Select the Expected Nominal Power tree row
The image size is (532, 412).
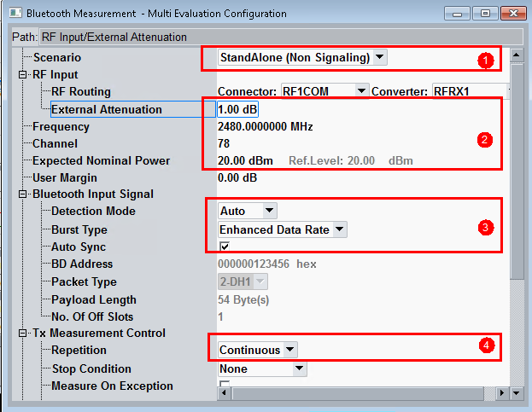[101, 160]
